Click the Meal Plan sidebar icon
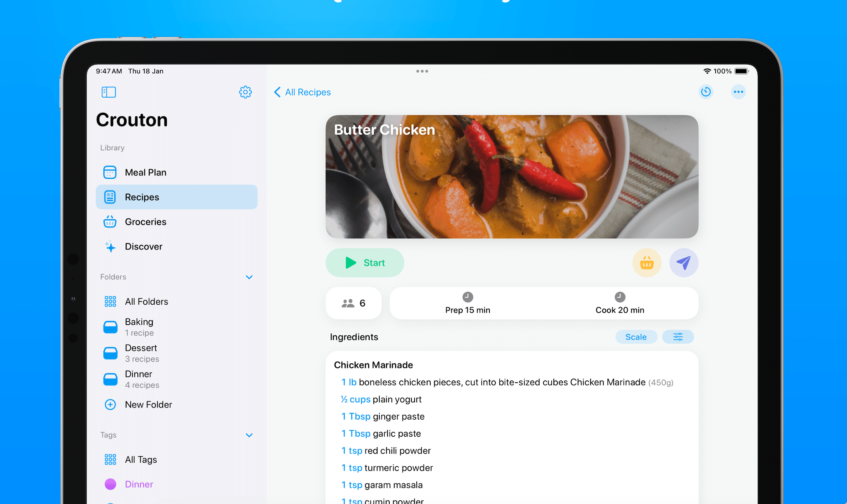This screenshot has width=847, height=504. [x=110, y=172]
